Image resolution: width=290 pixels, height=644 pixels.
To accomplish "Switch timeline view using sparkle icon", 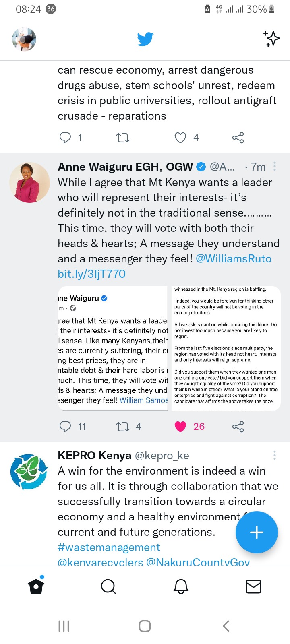I will coord(272,39).
